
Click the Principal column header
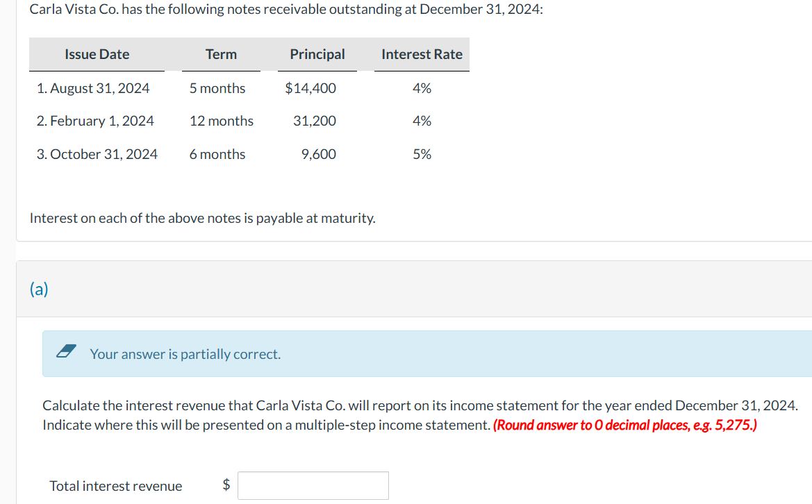click(317, 53)
